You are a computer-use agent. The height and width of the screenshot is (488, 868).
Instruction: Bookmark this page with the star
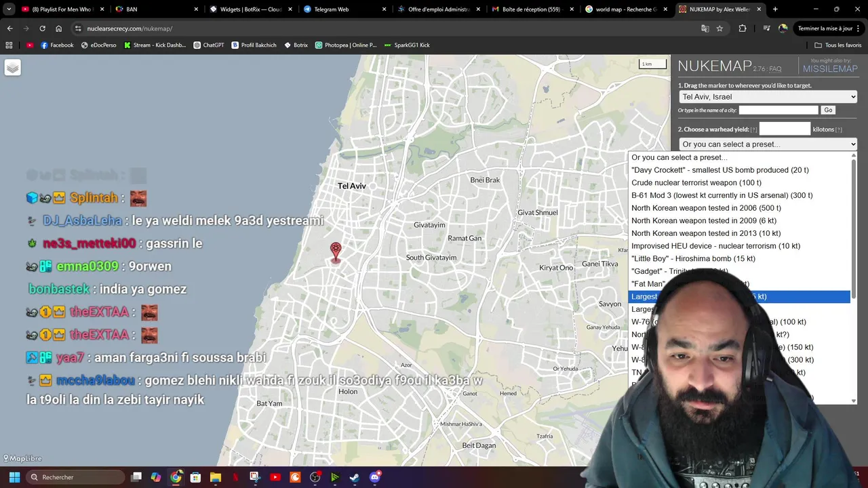pos(719,28)
